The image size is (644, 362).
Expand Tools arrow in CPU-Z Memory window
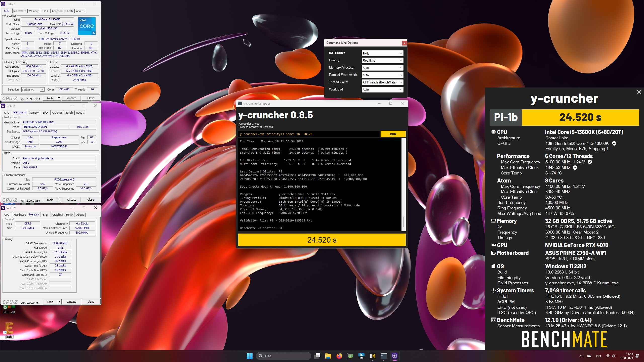59,302
